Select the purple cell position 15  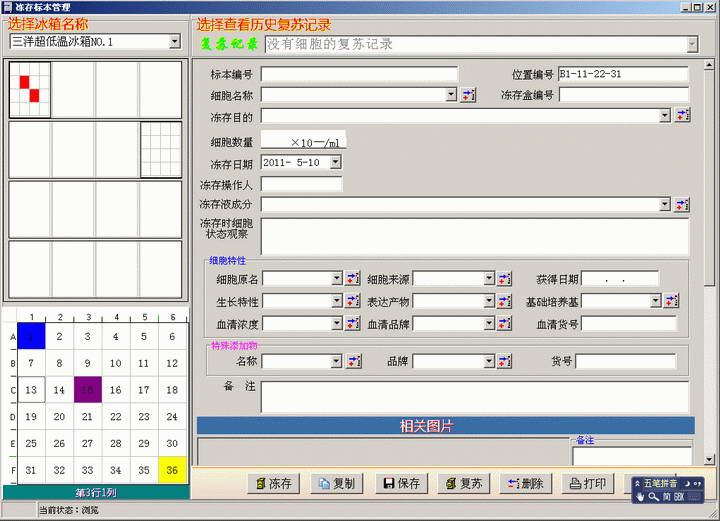[x=88, y=390]
